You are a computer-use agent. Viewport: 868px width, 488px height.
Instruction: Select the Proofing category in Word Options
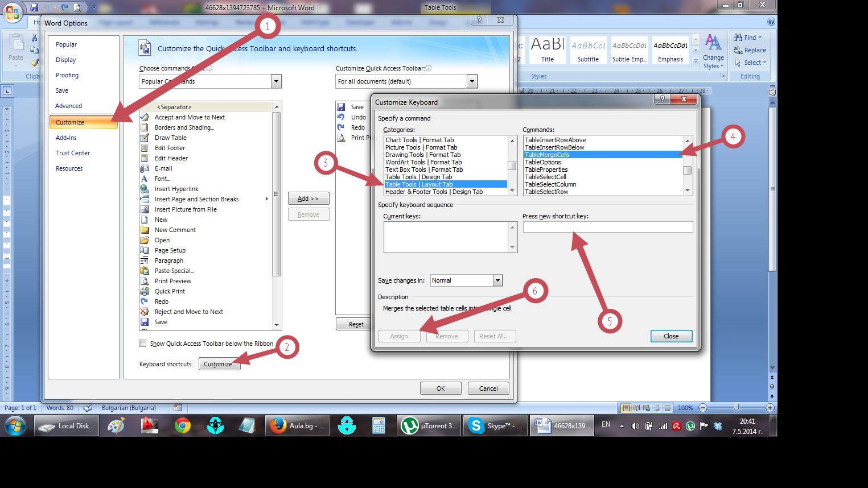(x=67, y=75)
